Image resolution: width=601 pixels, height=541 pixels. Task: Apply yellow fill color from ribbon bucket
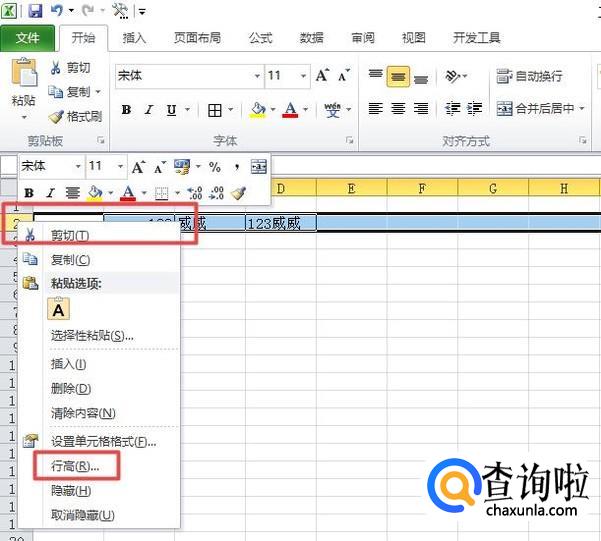[258, 110]
